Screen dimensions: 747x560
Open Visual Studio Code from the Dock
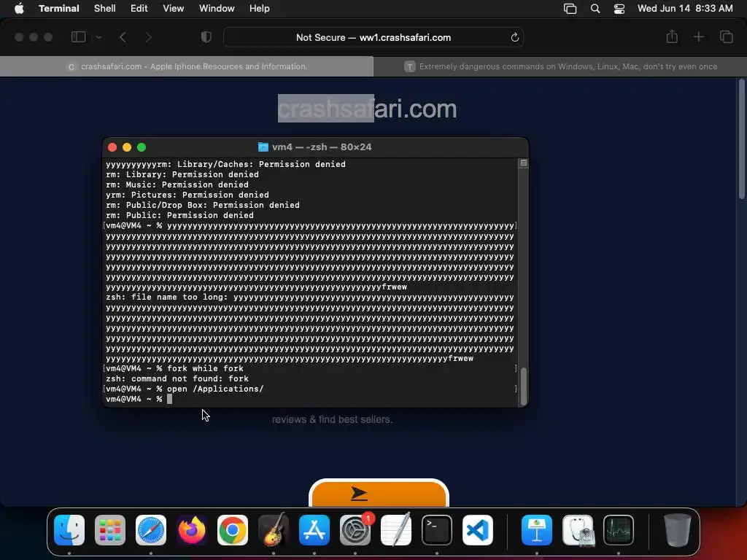[x=478, y=530]
